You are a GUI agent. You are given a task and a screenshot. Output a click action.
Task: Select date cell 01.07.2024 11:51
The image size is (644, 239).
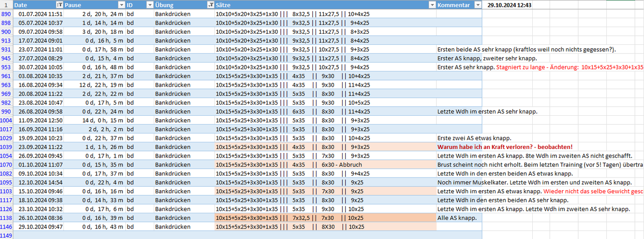[x=39, y=14]
